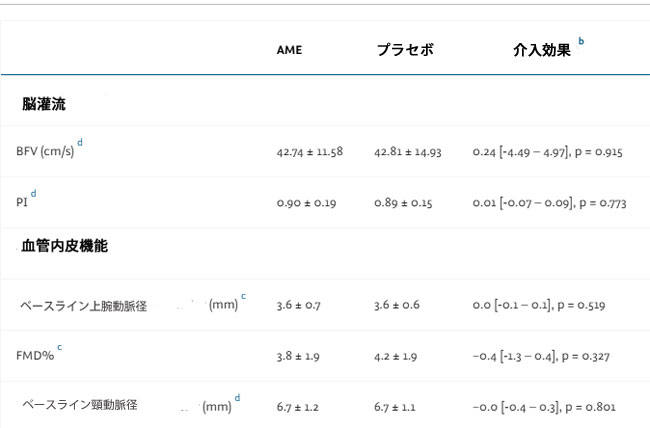Viewport: 650px width, 428px height.
Task: Click footnote d beside the PI label
Action: coord(33,193)
